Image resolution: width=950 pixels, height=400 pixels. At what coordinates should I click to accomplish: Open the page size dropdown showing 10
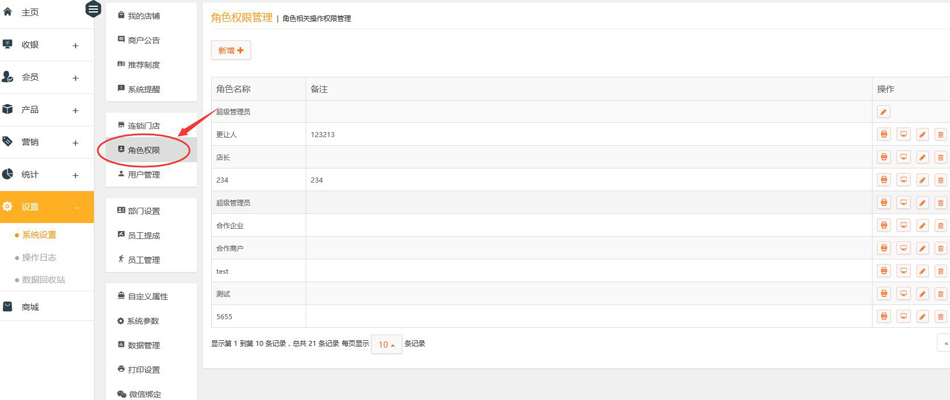pyautogui.click(x=386, y=344)
